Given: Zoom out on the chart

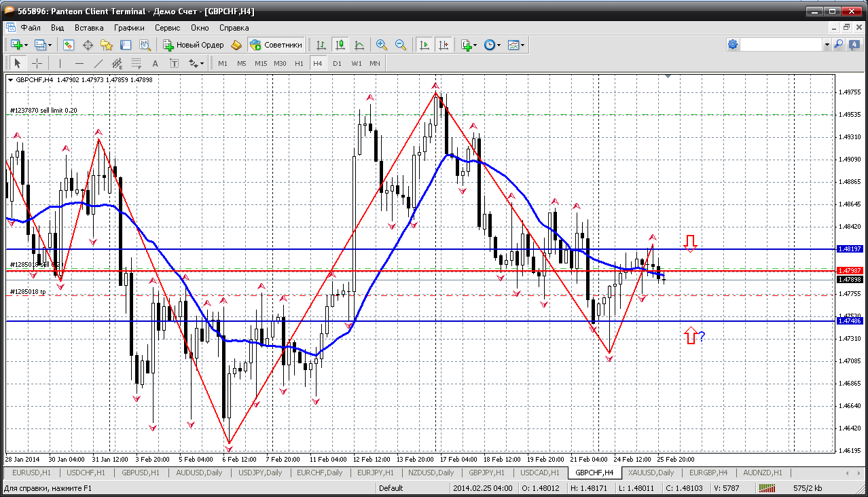Looking at the screenshot, I should pos(401,45).
